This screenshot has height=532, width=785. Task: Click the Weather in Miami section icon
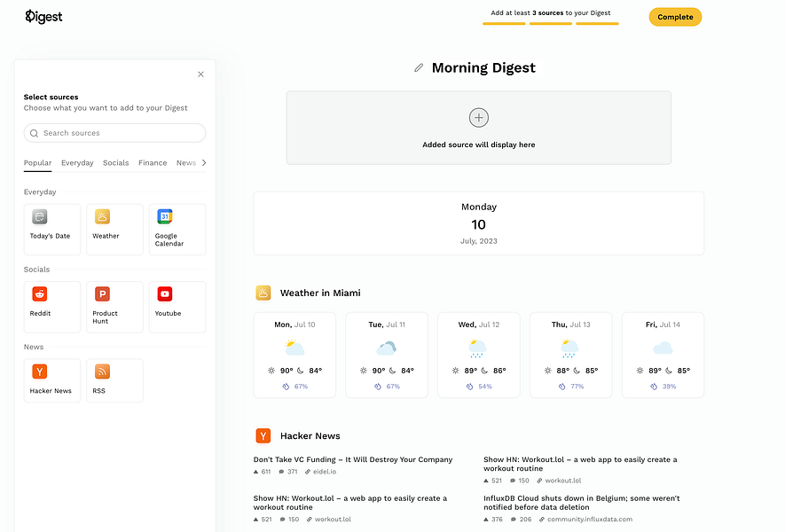[263, 293]
